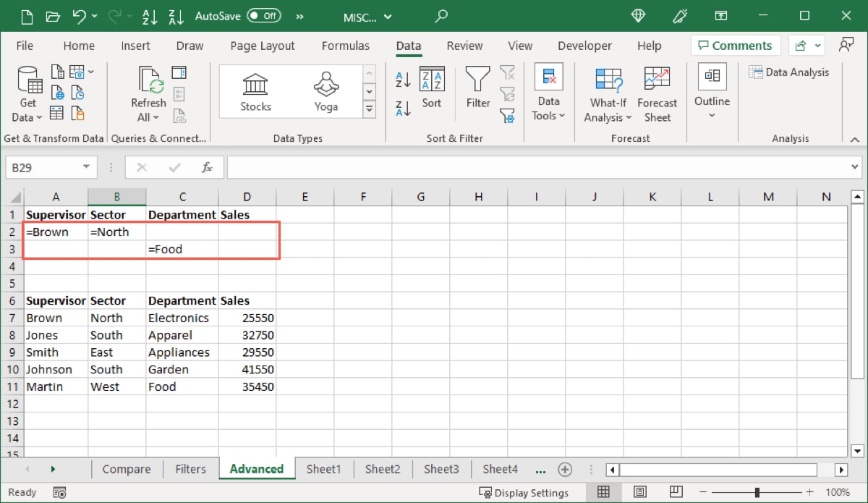Viewport: 868px width, 503px height.
Task: Launch the Data Analysis tool
Action: [x=789, y=72]
